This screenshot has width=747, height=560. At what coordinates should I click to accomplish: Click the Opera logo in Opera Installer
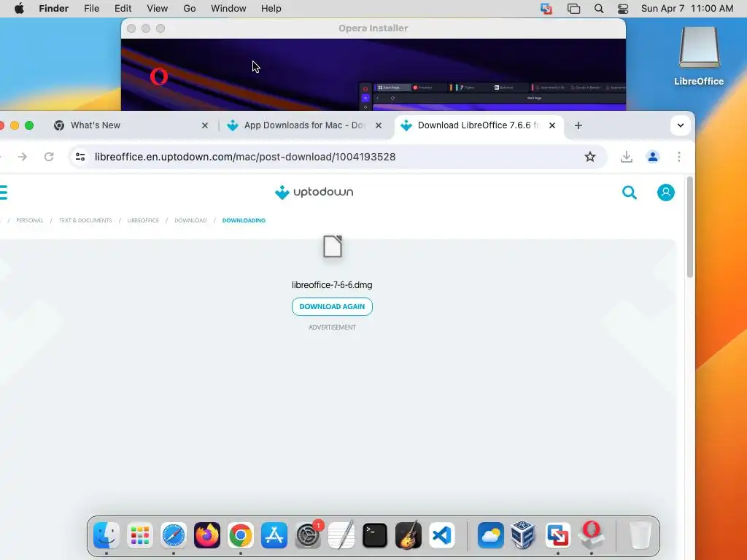(158, 77)
